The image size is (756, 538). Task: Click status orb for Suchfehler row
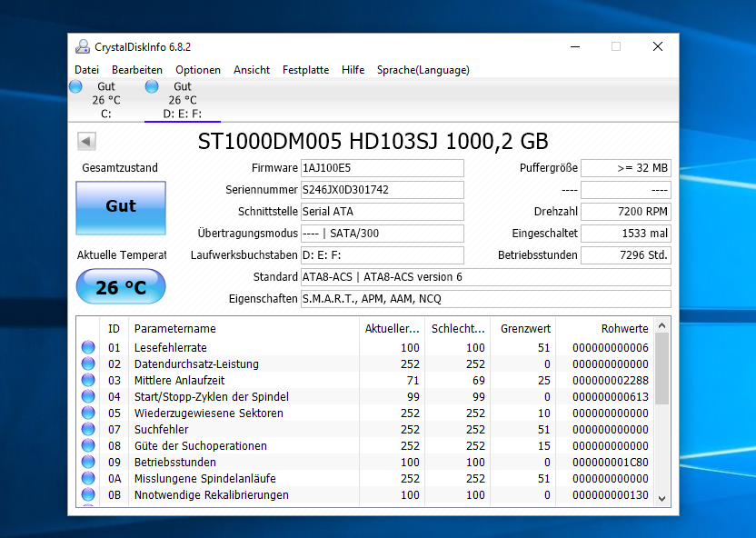click(x=88, y=429)
